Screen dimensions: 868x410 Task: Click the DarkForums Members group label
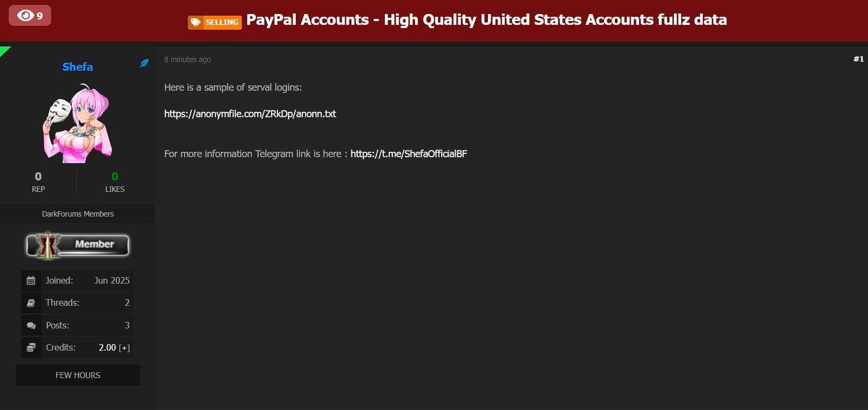(x=78, y=214)
